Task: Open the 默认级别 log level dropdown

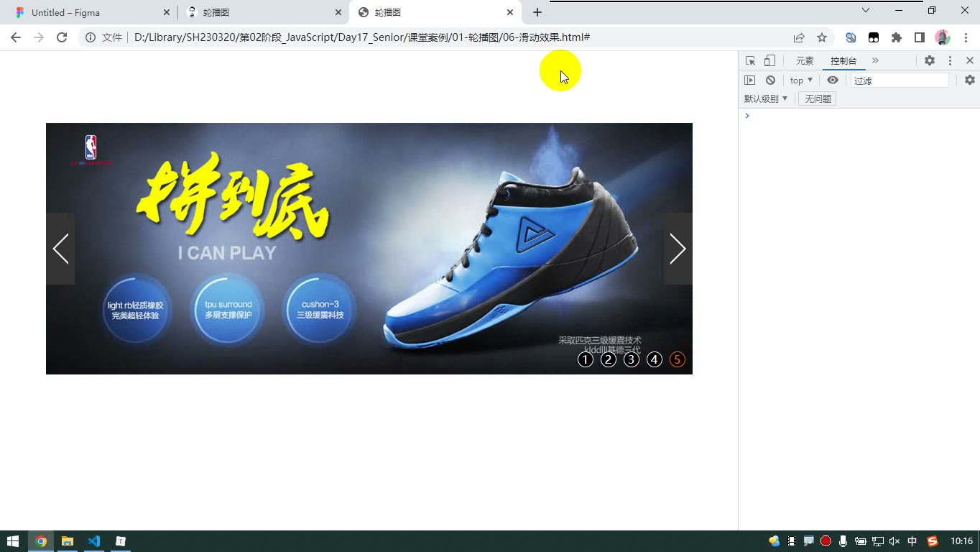Action: click(766, 98)
